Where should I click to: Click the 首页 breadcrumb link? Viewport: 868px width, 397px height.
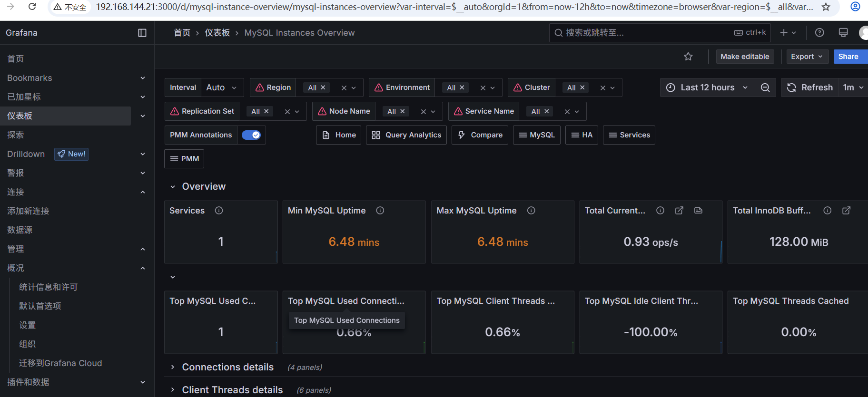[182, 33]
